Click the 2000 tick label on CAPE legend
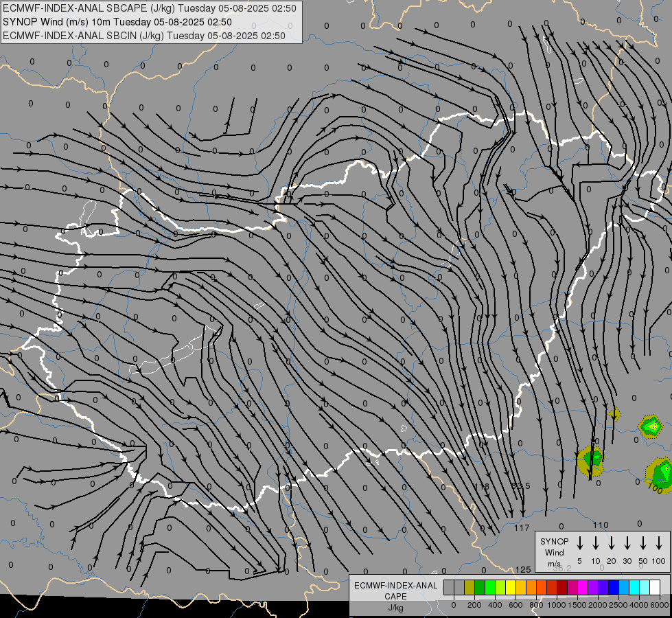 (597, 605)
